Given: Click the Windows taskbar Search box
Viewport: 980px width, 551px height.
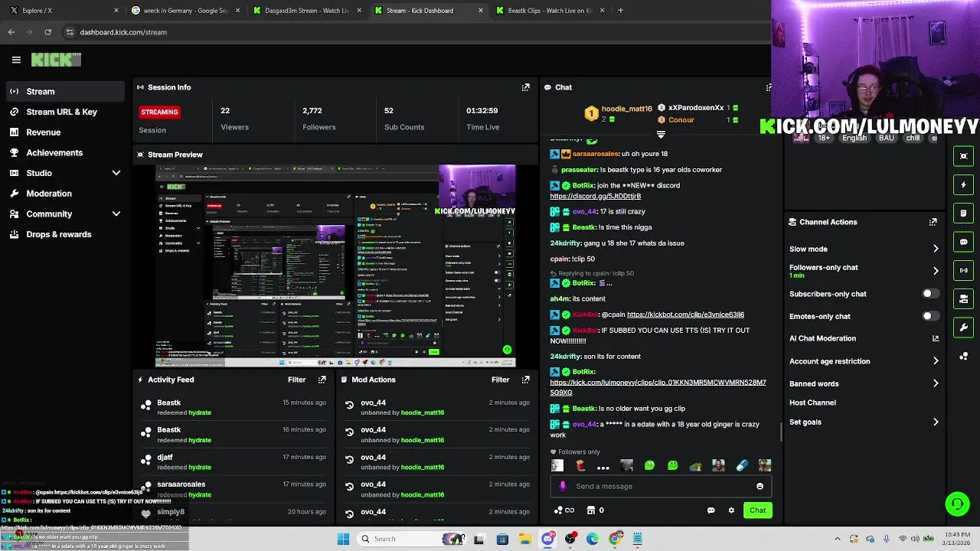Looking at the screenshot, I should pos(413,539).
